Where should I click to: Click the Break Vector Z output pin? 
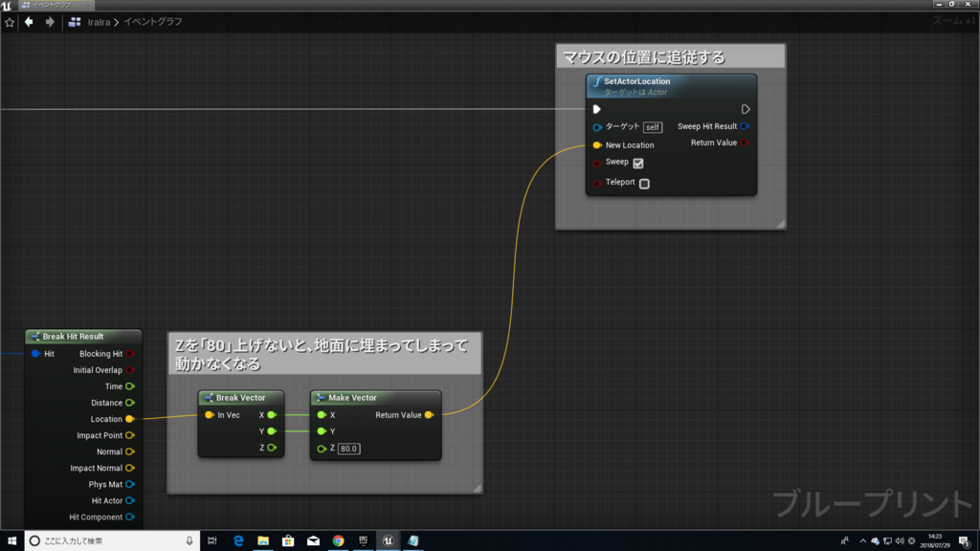click(x=272, y=448)
